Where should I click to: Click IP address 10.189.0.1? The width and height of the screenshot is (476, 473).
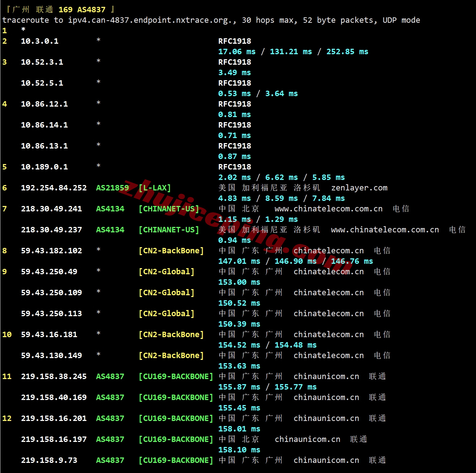(44, 167)
